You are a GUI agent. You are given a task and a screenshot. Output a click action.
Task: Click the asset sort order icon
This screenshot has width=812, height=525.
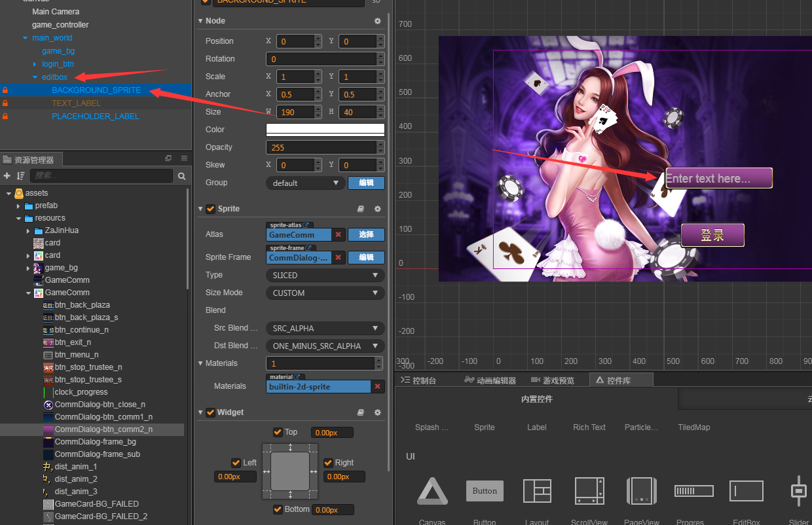pyautogui.click(x=21, y=175)
